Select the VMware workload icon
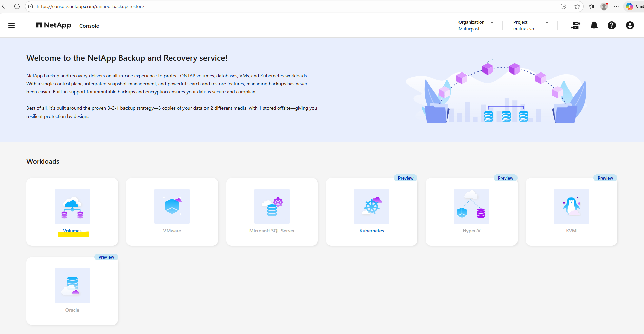Image resolution: width=644 pixels, height=334 pixels. [172, 206]
